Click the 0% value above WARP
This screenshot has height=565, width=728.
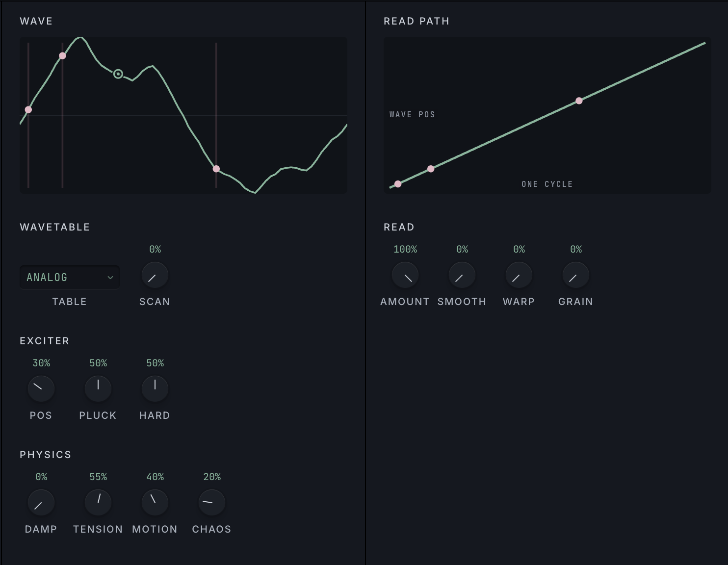click(x=519, y=249)
